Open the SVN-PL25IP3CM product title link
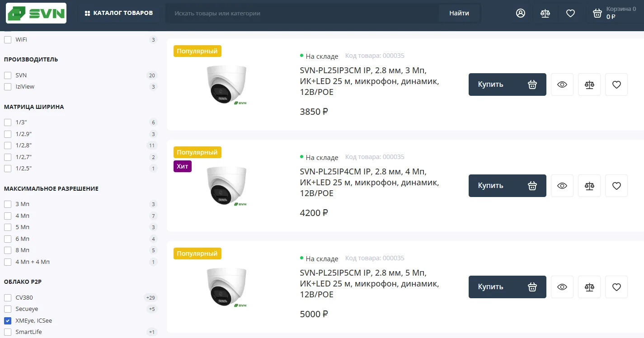 click(370, 81)
